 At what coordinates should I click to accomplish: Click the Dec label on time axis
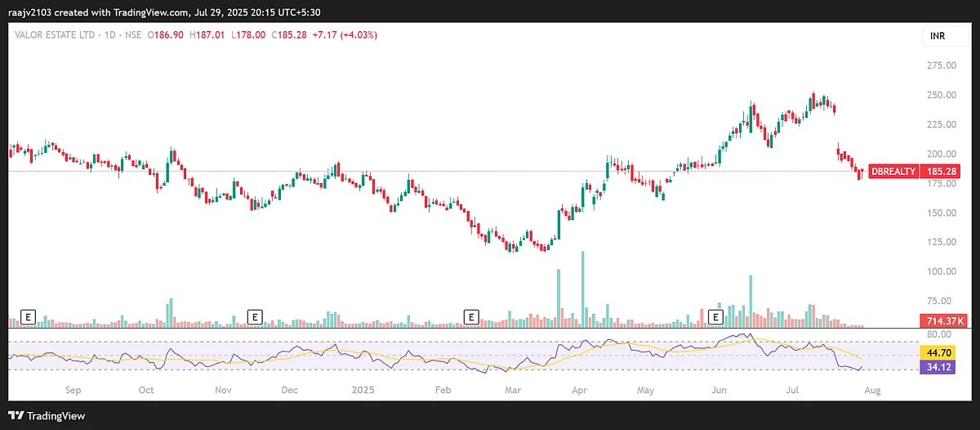pyautogui.click(x=289, y=391)
